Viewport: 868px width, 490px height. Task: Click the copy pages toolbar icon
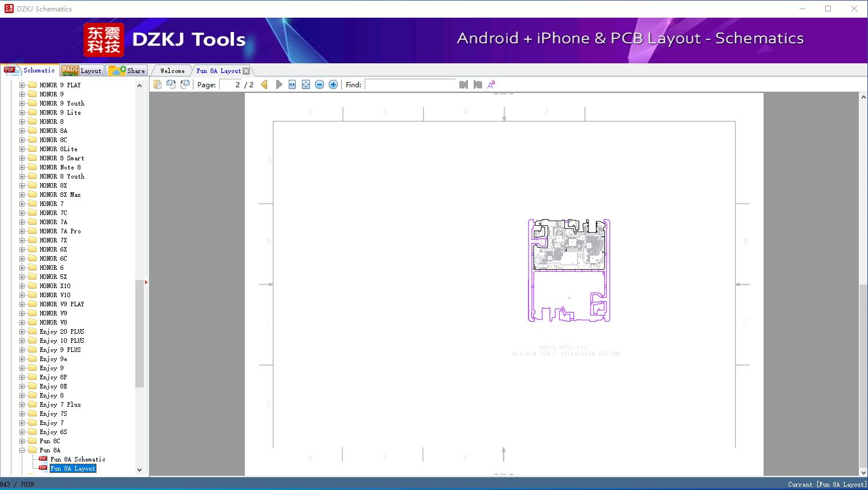[158, 84]
